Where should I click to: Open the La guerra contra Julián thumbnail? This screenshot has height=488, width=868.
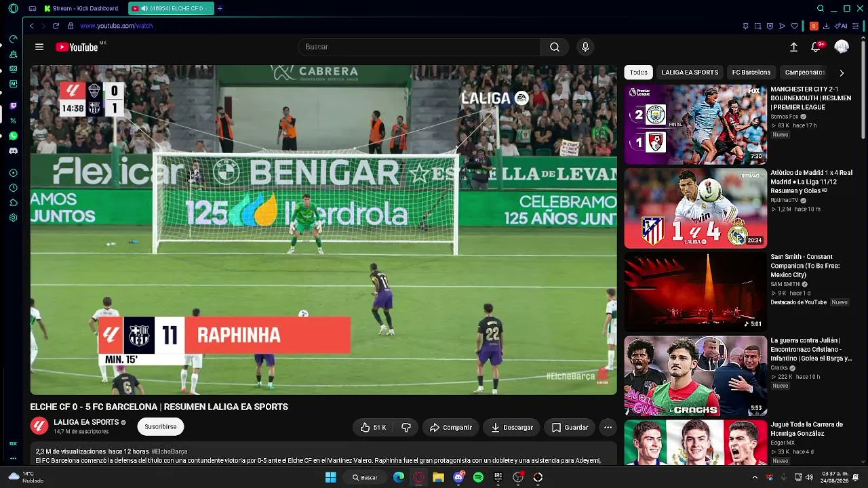(x=696, y=377)
